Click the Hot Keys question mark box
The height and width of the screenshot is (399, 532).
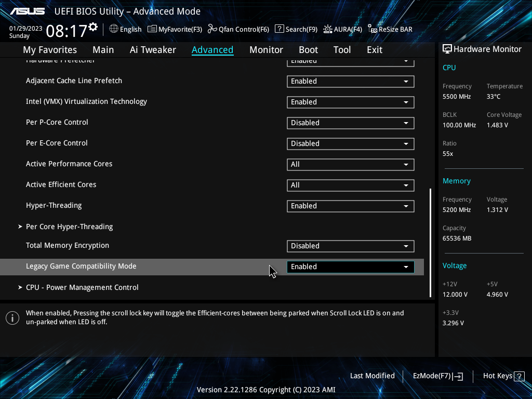[x=519, y=376]
